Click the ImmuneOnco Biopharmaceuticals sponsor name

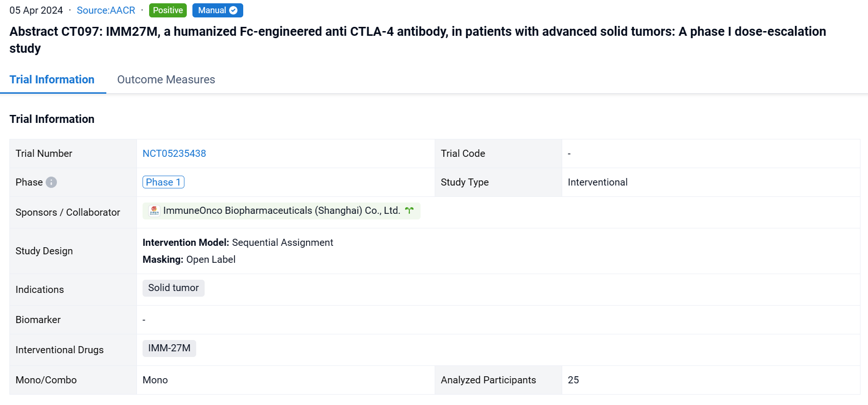click(281, 211)
